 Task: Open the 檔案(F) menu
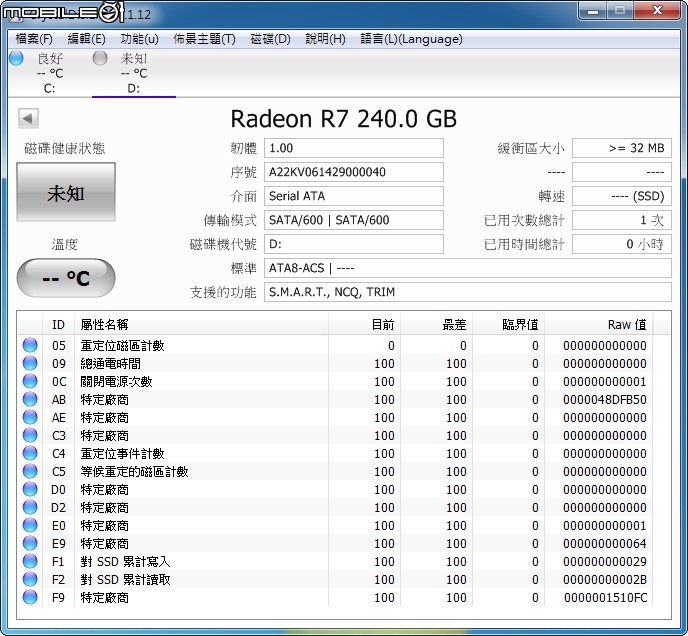pyautogui.click(x=34, y=39)
